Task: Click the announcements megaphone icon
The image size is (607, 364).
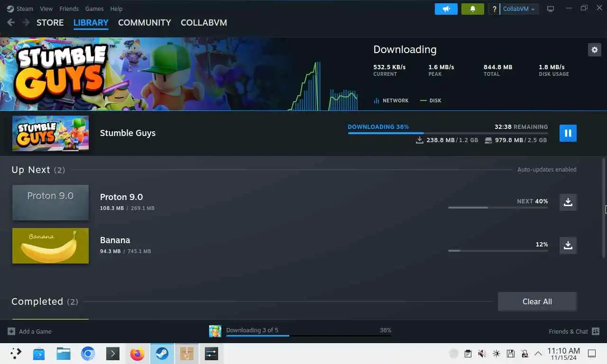Action: click(x=446, y=9)
